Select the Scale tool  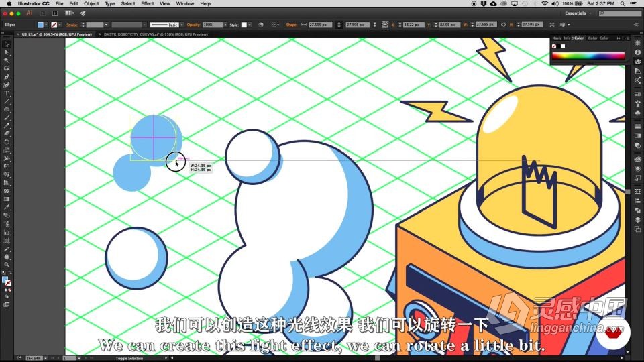(7, 150)
